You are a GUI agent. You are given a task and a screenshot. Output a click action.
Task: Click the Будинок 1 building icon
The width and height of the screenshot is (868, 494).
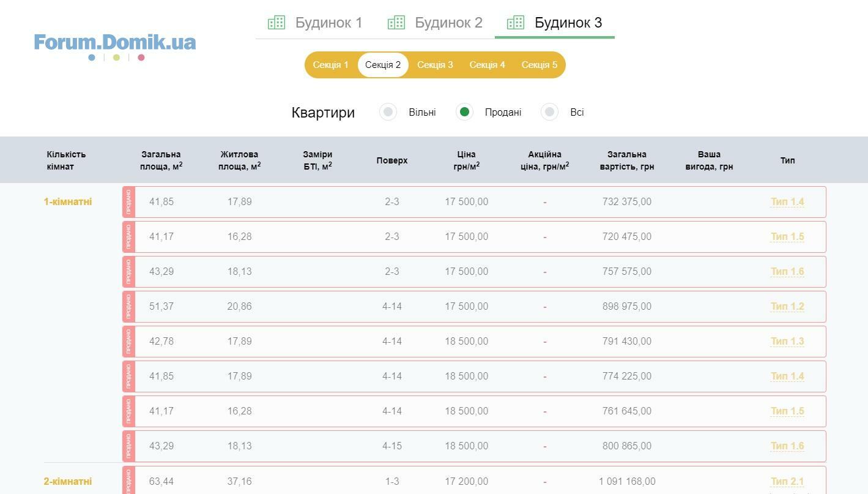pos(276,23)
